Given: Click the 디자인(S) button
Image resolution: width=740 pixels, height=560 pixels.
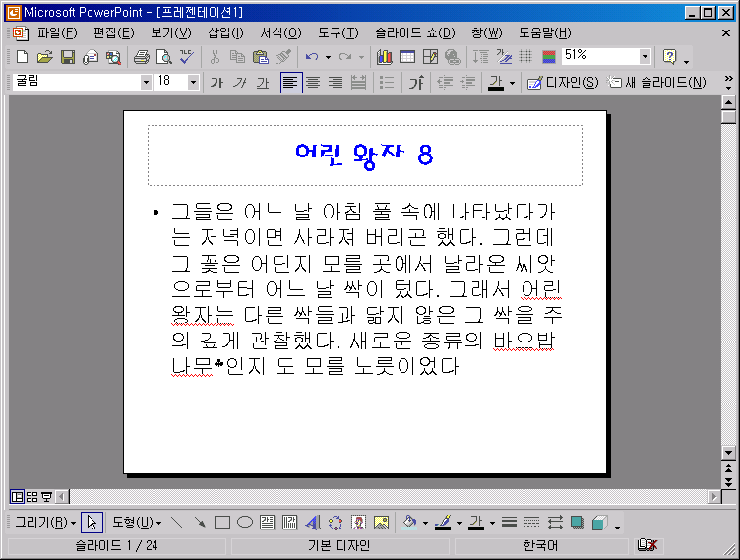Looking at the screenshot, I should (x=563, y=83).
